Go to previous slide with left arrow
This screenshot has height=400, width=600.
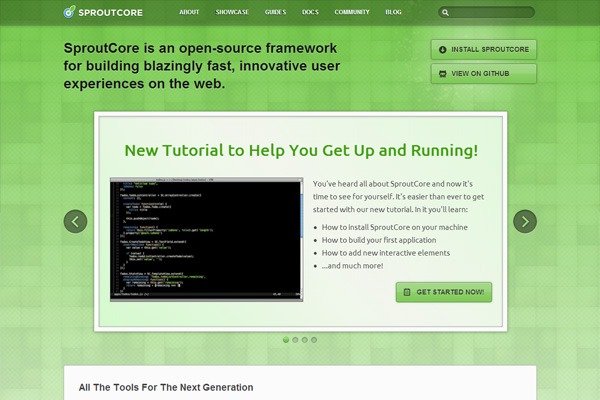click(76, 221)
